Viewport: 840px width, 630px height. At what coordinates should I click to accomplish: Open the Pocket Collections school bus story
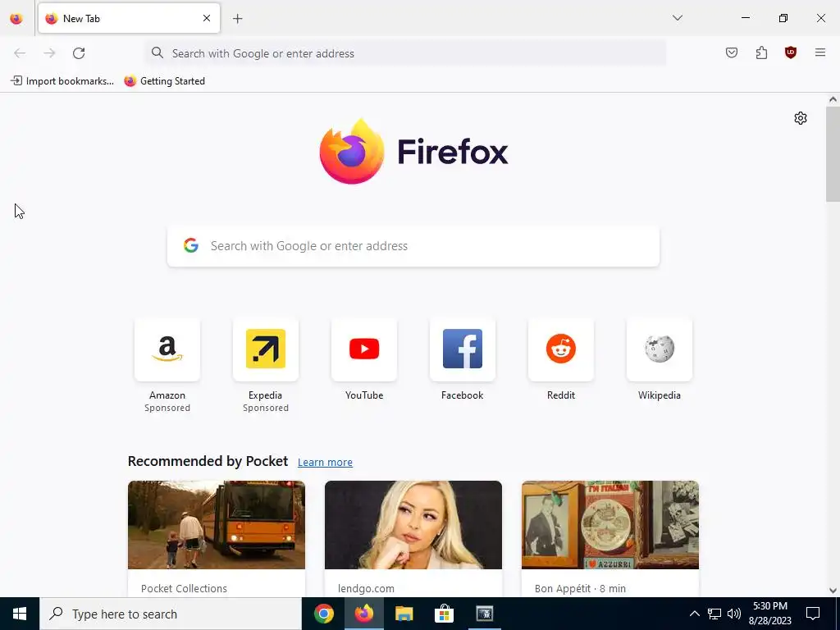pos(217,525)
